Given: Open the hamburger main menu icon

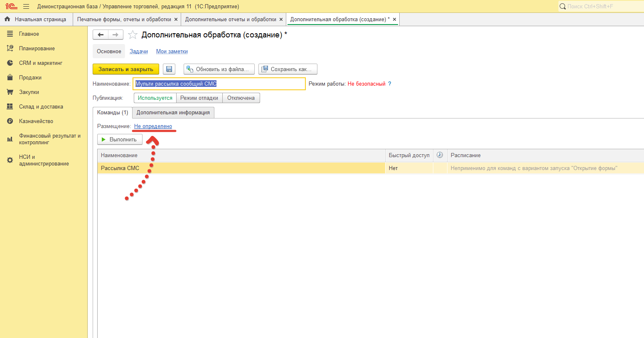Looking at the screenshot, I should [26, 7].
